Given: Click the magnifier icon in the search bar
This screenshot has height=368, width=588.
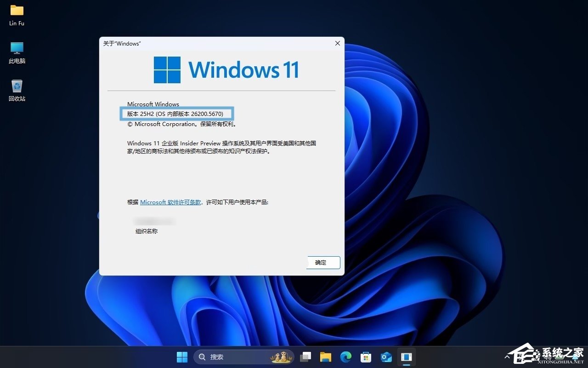Looking at the screenshot, I should (x=202, y=356).
